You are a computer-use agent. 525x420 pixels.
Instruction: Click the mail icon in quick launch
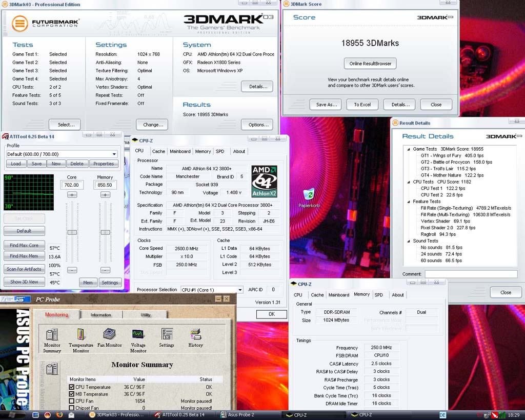(x=71, y=415)
